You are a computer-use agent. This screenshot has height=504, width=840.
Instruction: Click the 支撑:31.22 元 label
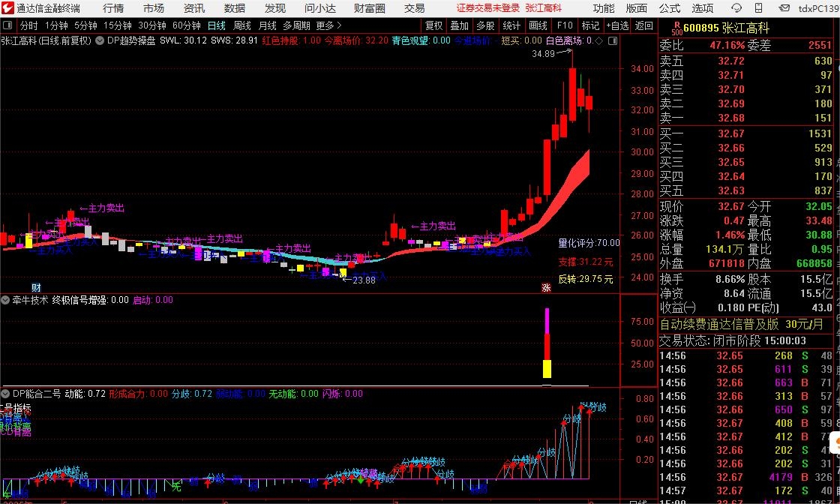tap(586, 262)
